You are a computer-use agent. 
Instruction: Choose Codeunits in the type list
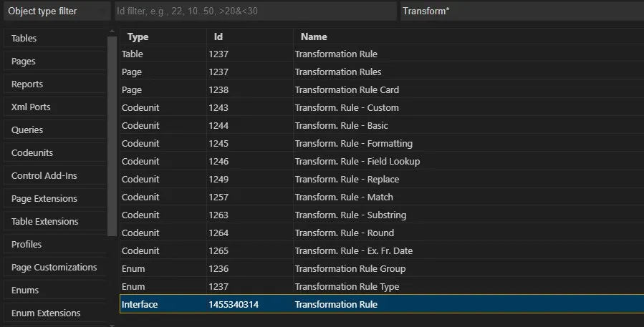point(55,152)
